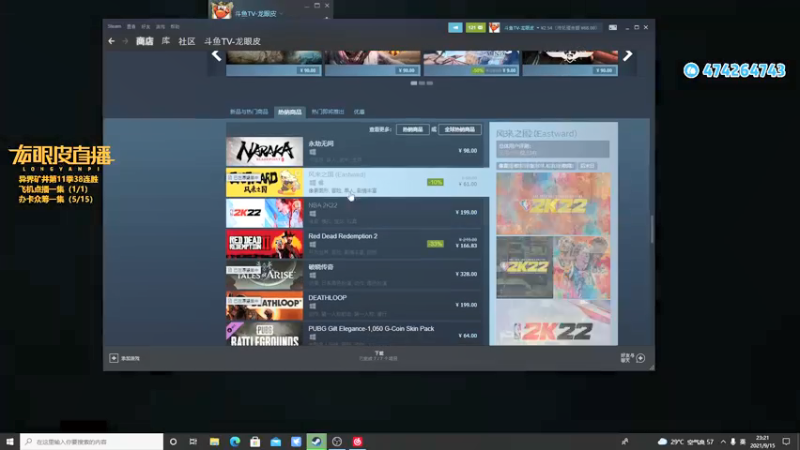Click the 添加游戏 add game button
Screen dimensions: 800x450
[x=124, y=358]
